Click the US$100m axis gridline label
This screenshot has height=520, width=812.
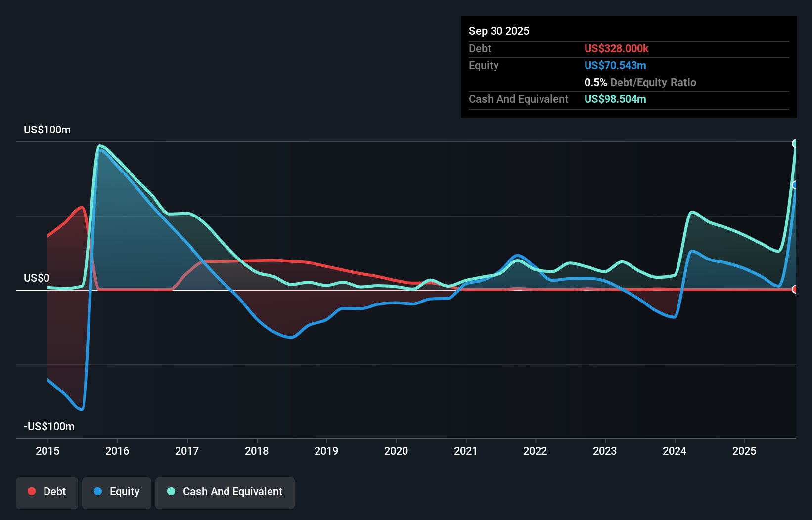(x=46, y=130)
